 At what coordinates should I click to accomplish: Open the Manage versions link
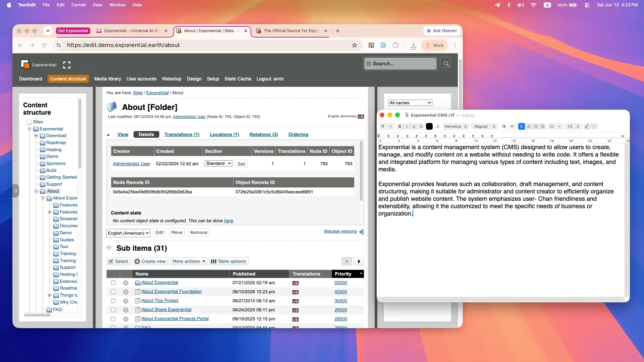340,231
